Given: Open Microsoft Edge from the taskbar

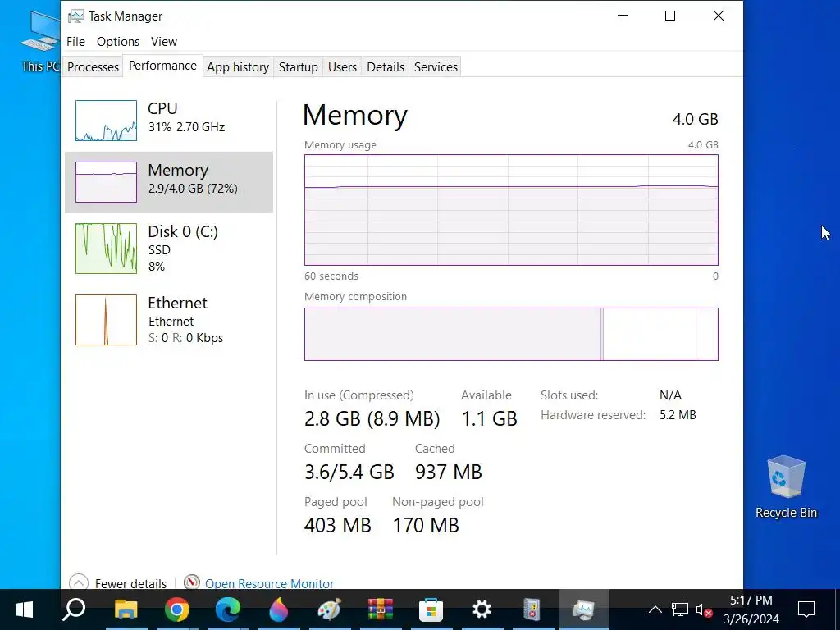Looking at the screenshot, I should [227, 609].
